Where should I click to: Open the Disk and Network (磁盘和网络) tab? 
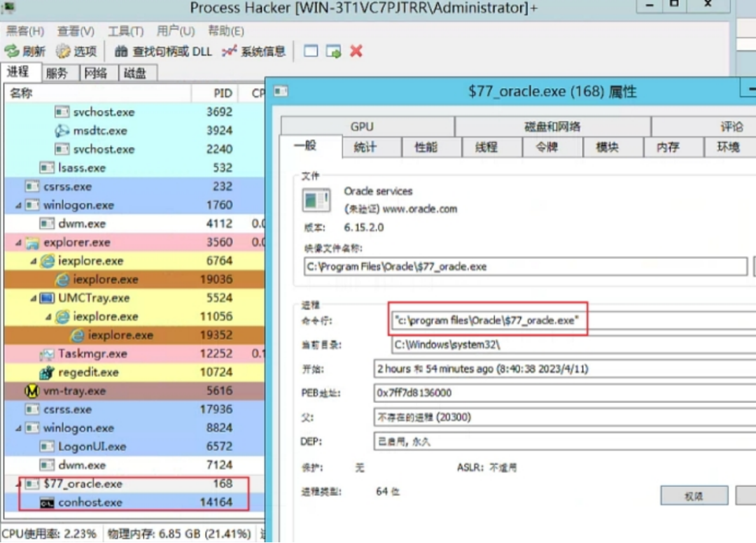pos(552,127)
